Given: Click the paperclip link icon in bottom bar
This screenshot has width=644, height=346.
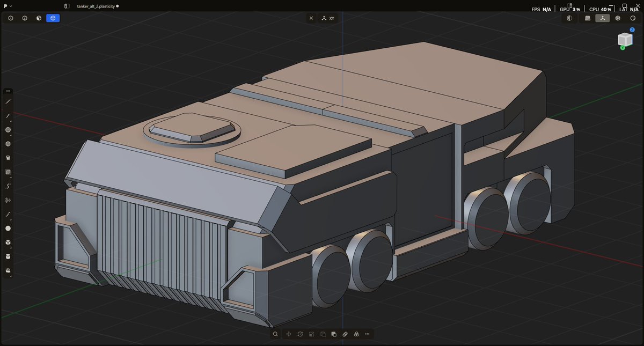Looking at the screenshot, I should (345, 334).
